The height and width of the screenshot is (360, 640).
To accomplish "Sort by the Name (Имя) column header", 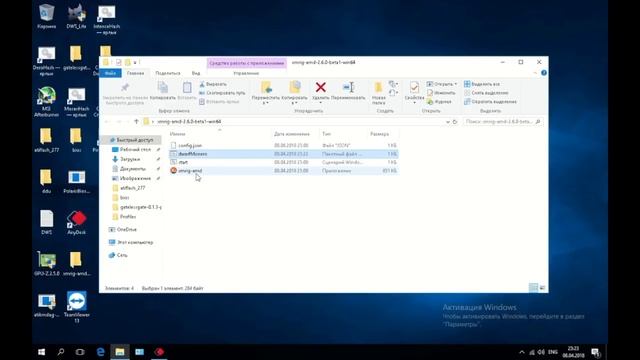I will pos(220,134).
